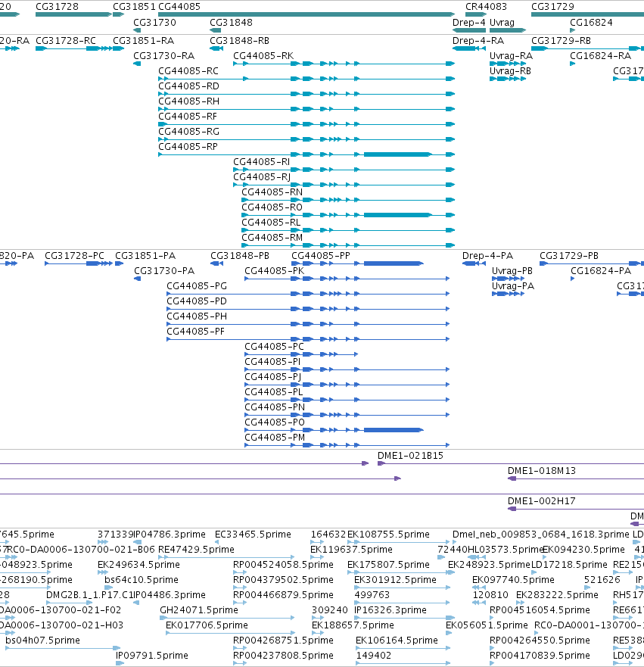The image size is (644, 667).
Task: Select BAC clone DME1-002H17
Action: click(x=542, y=501)
